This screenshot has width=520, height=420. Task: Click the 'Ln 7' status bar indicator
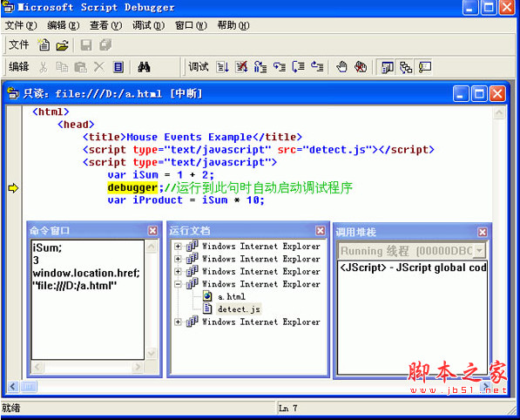(x=287, y=408)
